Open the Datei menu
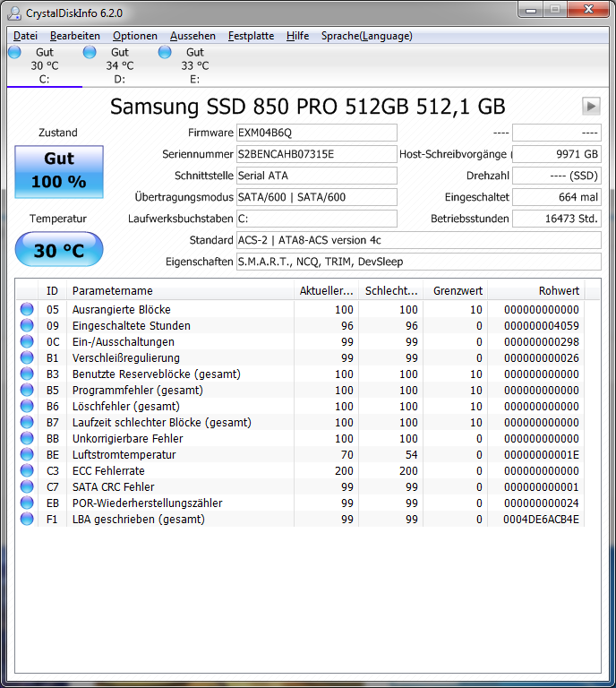Image resolution: width=616 pixels, height=688 pixels. 25,36
